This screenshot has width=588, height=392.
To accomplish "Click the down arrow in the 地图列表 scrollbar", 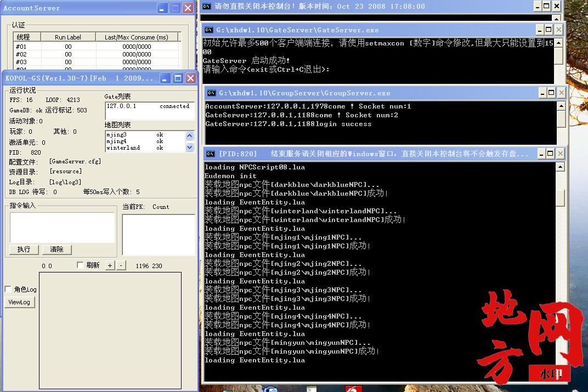I will pos(189,147).
